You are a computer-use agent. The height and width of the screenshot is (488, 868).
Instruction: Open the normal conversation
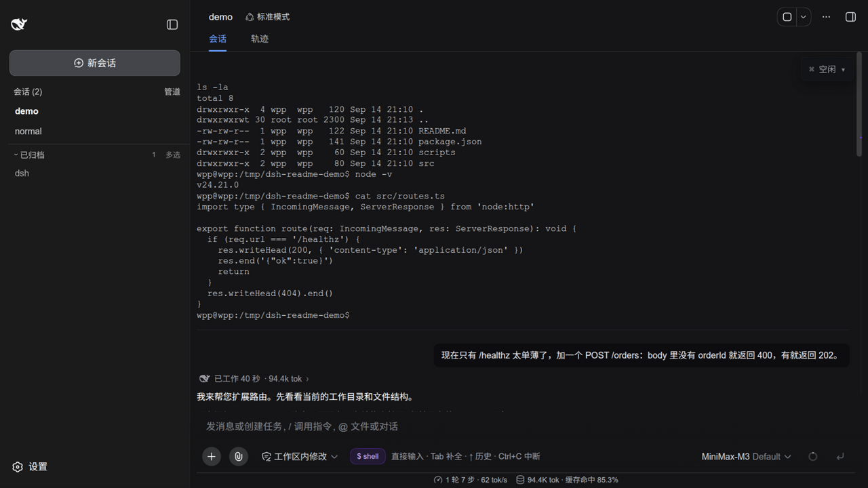click(95, 131)
